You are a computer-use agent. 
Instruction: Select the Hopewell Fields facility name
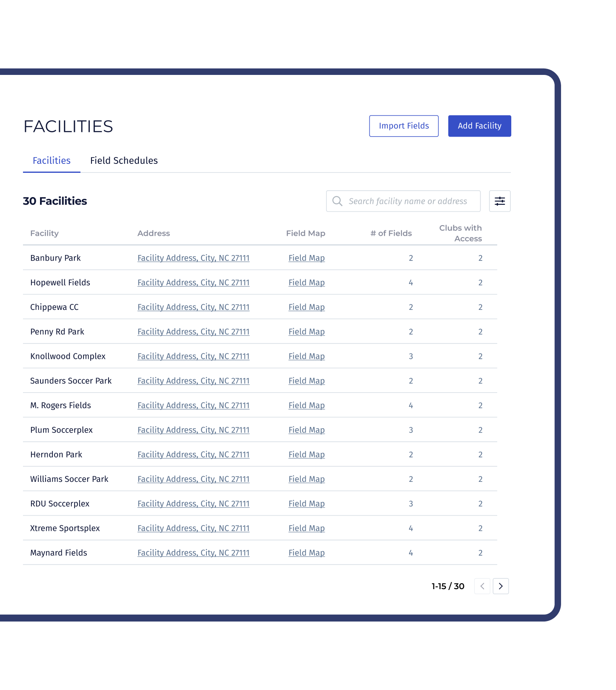pyautogui.click(x=60, y=283)
